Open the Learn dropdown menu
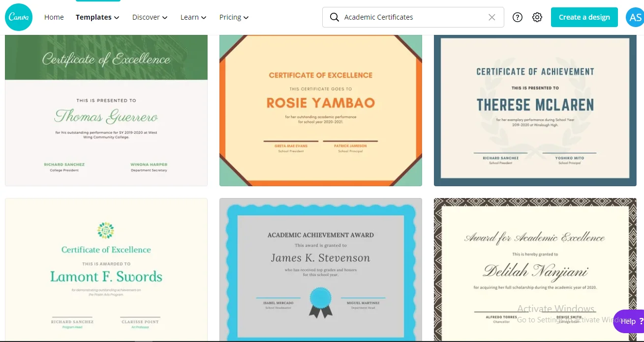The width and height of the screenshot is (644, 342). pos(193,17)
